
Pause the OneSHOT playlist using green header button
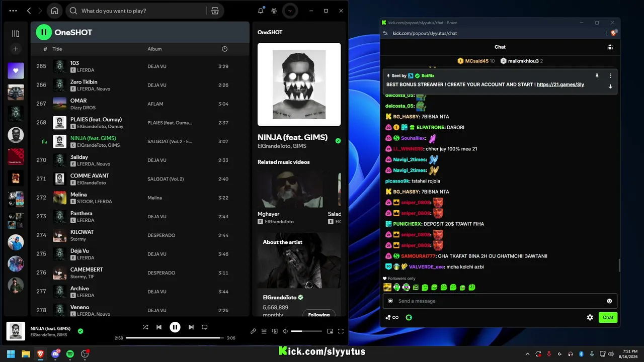point(44,32)
